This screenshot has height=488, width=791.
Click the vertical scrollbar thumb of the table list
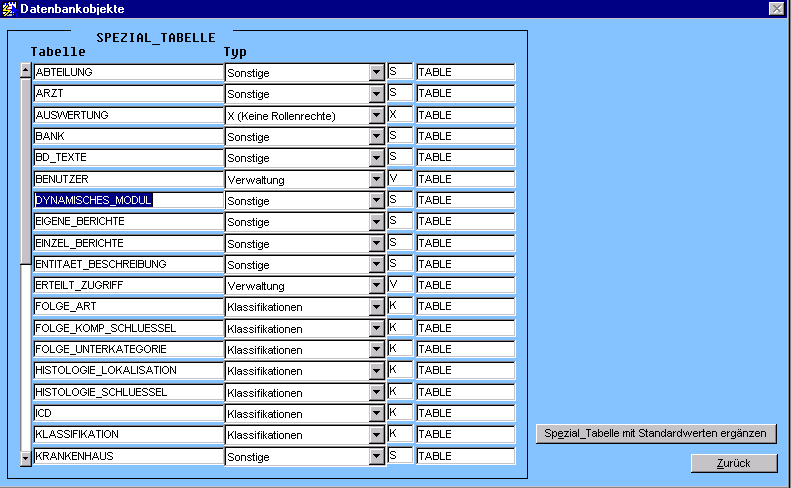click(x=25, y=170)
